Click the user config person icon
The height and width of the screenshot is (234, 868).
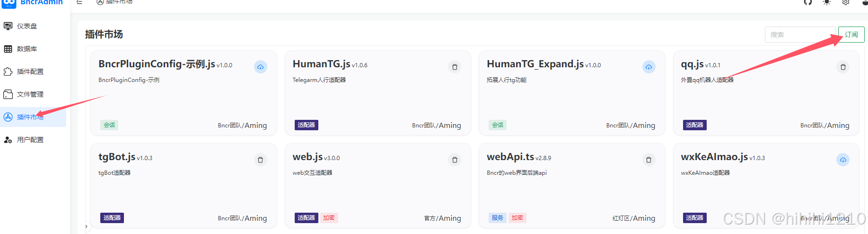[x=8, y=140]
